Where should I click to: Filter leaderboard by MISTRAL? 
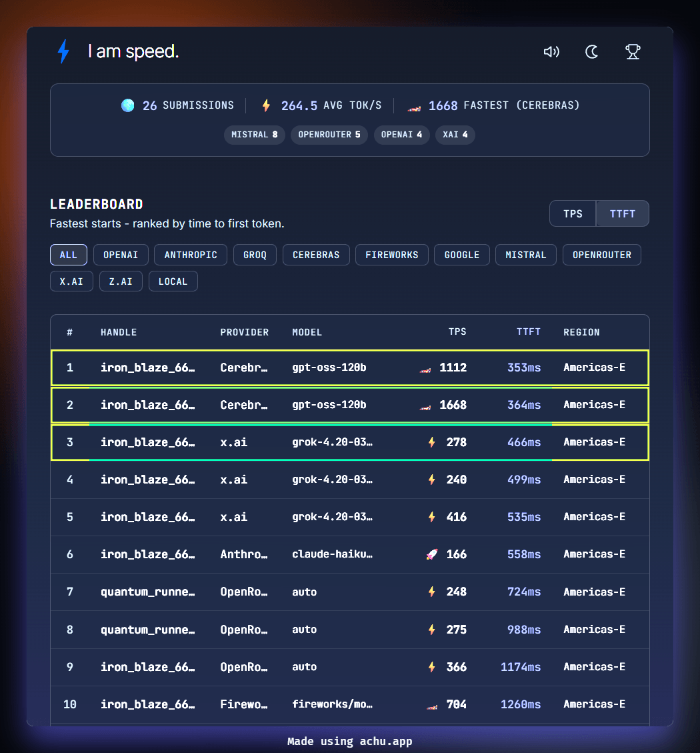(x=526, y=255)
